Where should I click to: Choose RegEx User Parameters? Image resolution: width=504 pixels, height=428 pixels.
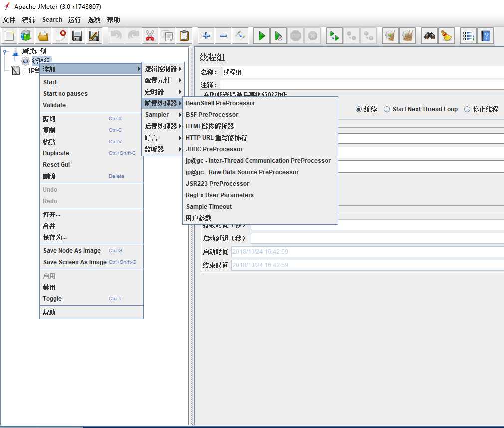(260, 195)
